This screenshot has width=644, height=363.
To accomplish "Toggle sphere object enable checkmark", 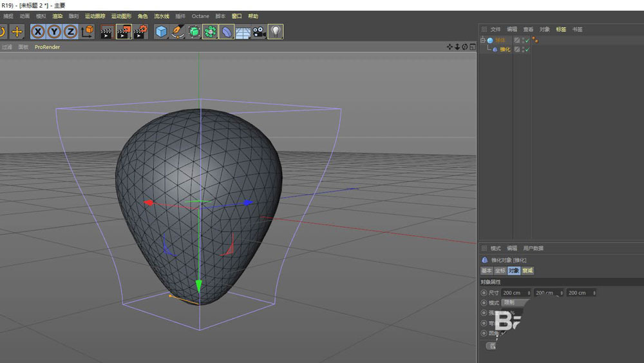I will pyautogui.click(x=527, y=40).
